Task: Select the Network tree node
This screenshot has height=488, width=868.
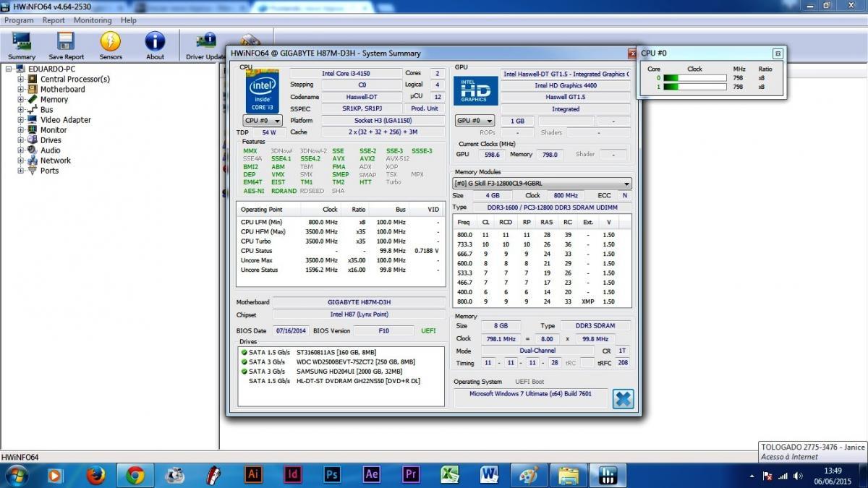Action: click(x=56, y=160)
